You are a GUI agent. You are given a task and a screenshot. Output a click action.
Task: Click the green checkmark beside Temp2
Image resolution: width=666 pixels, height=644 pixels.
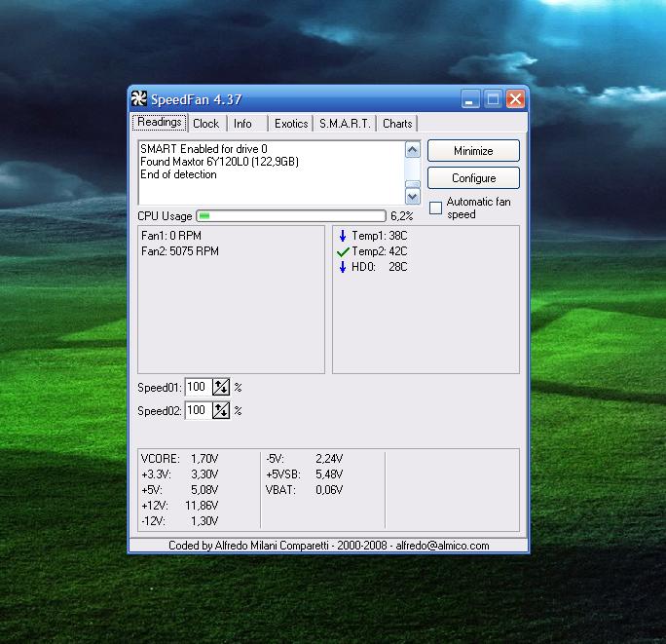click(343, 251)
